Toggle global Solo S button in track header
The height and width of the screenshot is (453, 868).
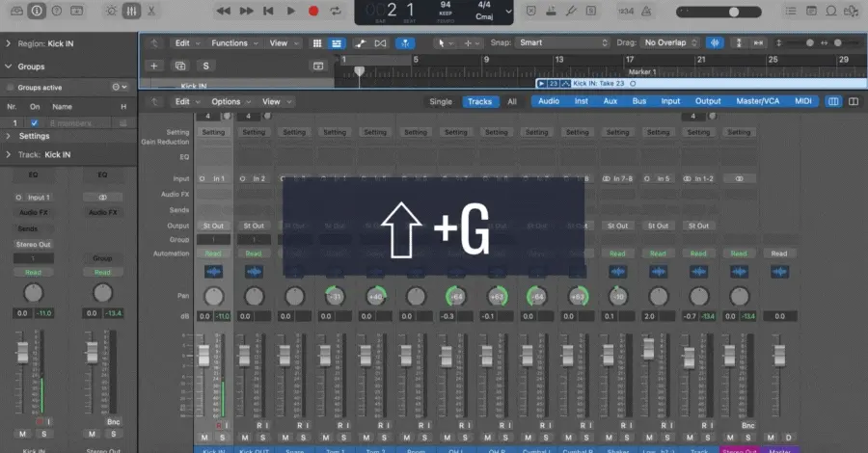coord(206,66)
